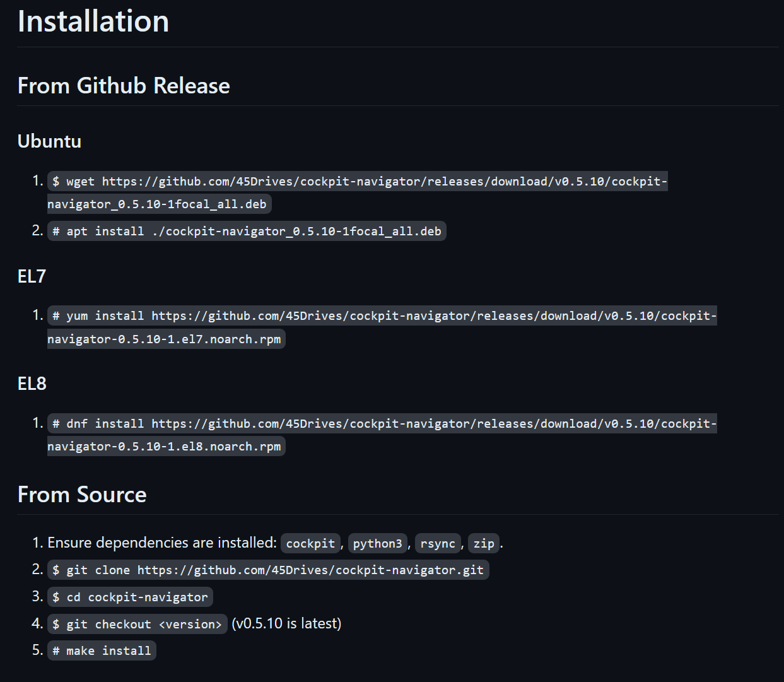
Task: Click the yum install rpm command
Action: click(x=382, y=315)
